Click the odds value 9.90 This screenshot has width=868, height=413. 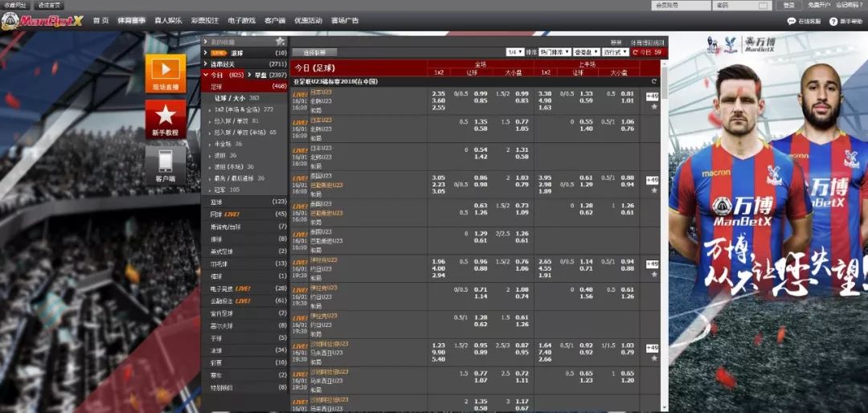tap(439, 352)
